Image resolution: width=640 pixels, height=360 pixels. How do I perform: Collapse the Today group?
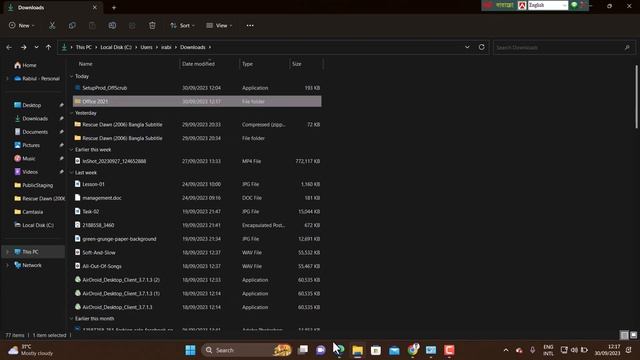pyautogui.click(x=71, y=76)
